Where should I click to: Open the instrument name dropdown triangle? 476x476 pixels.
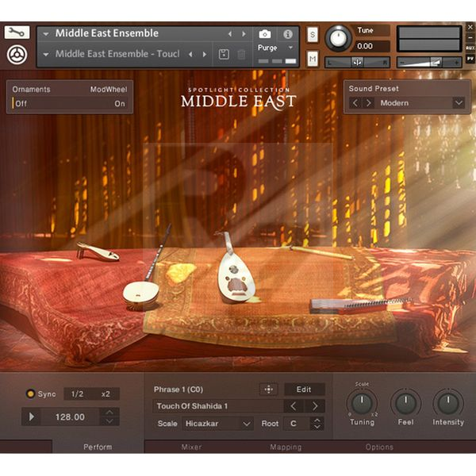[46, 34]
